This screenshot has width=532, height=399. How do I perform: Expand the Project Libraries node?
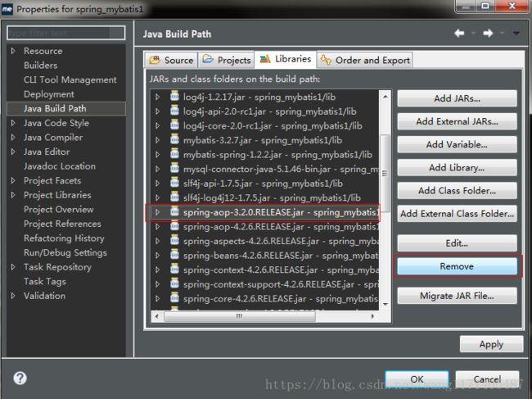pyautogui.click(x=13, y=195)
